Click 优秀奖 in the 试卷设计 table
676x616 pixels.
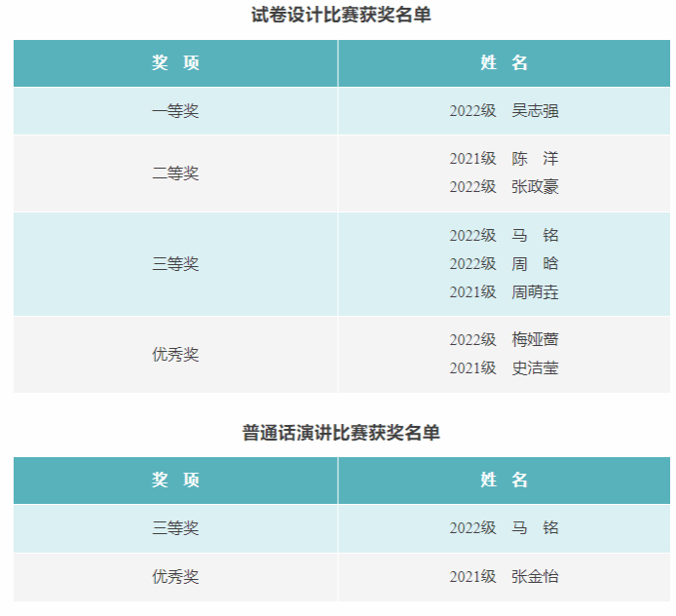pos(175,355)
